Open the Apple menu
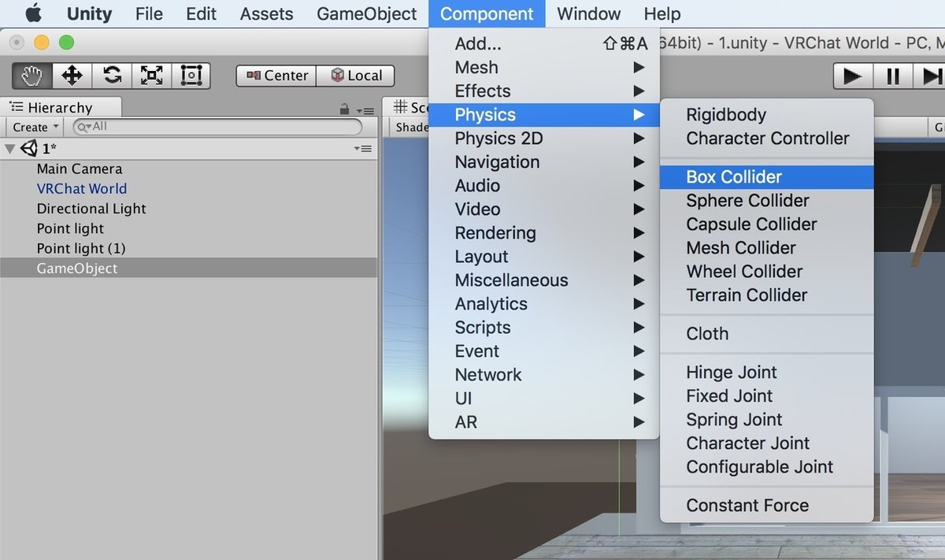The width and height of the screenshot is (945, 560). point(33,13)
